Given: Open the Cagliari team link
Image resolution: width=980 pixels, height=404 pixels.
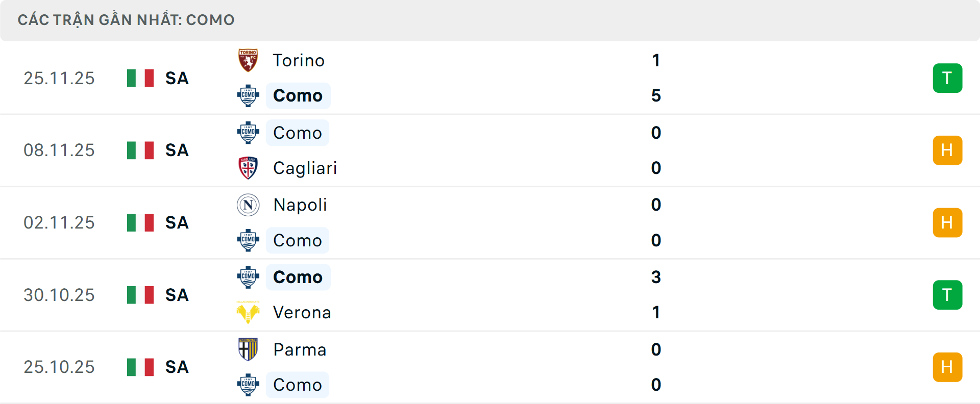Looking at the screenshot, I should click(x=305, y=168).
